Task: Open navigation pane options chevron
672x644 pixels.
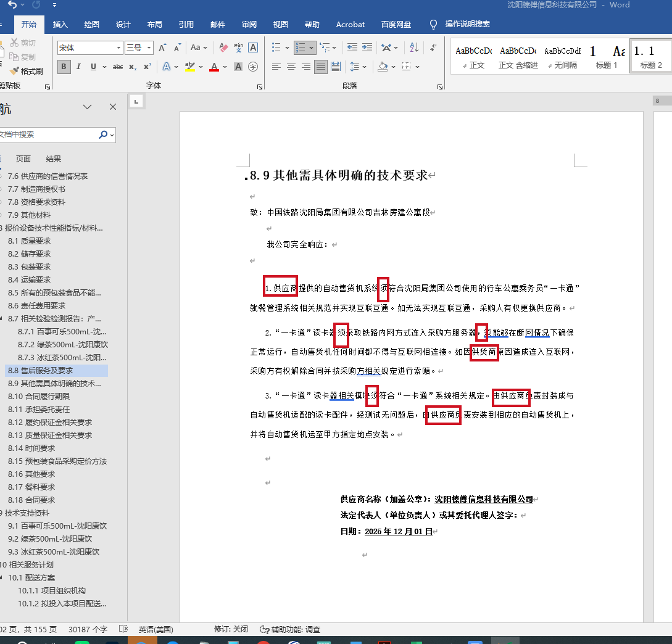Action: [x=88, y=107]
